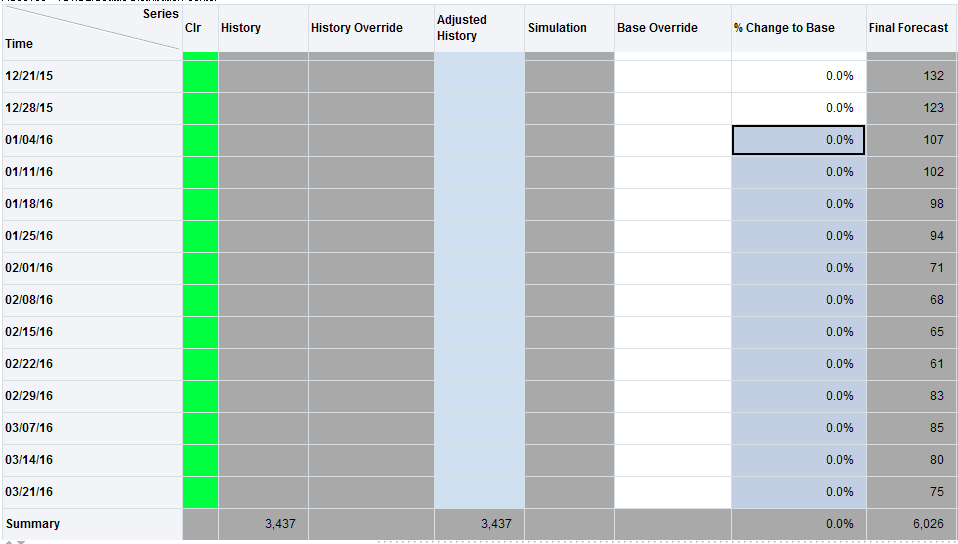Click Final Forecast value 98
Screen dimensions: 958x544
point(912,204)
